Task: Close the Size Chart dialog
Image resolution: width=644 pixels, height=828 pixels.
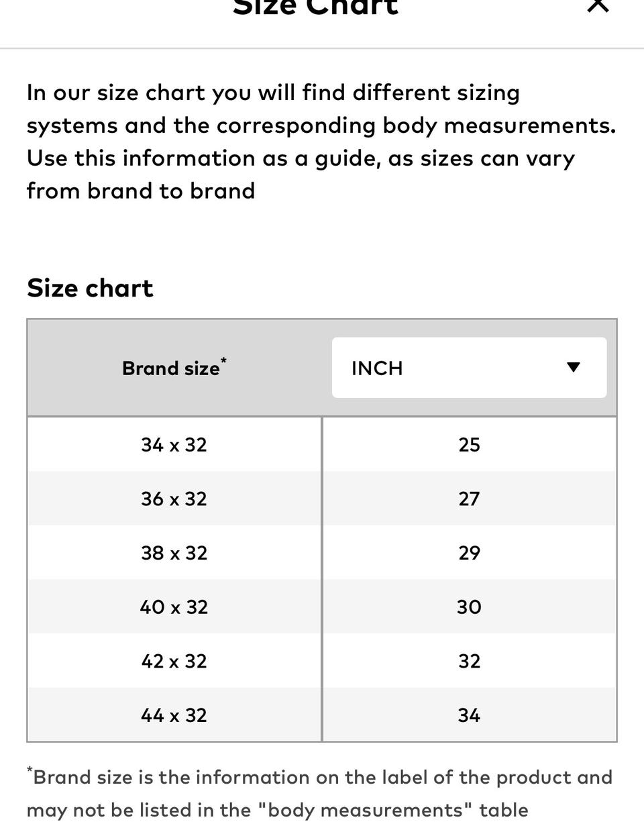Action: pyautogui.click(x=597, y=5)
